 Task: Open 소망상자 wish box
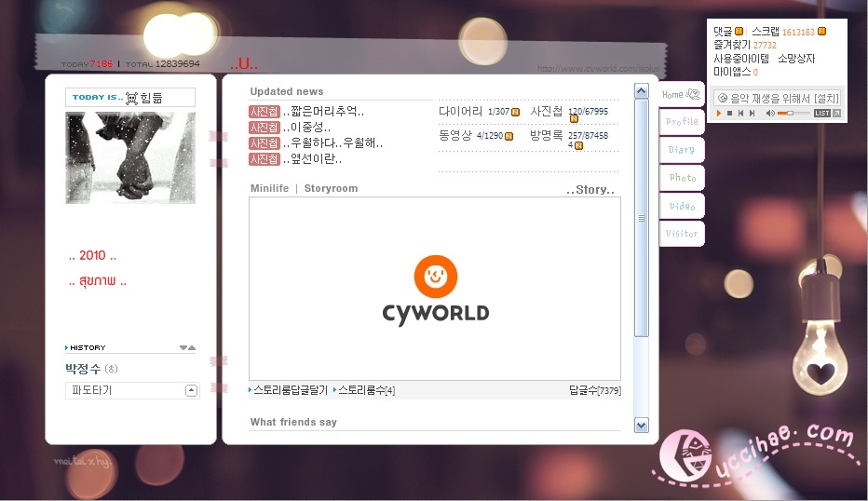796,58
